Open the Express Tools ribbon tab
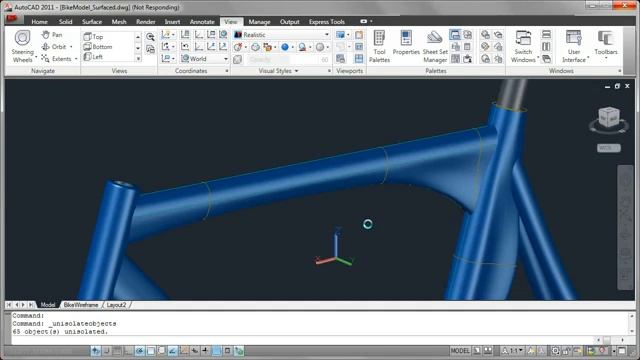 [x=327, y=22]
